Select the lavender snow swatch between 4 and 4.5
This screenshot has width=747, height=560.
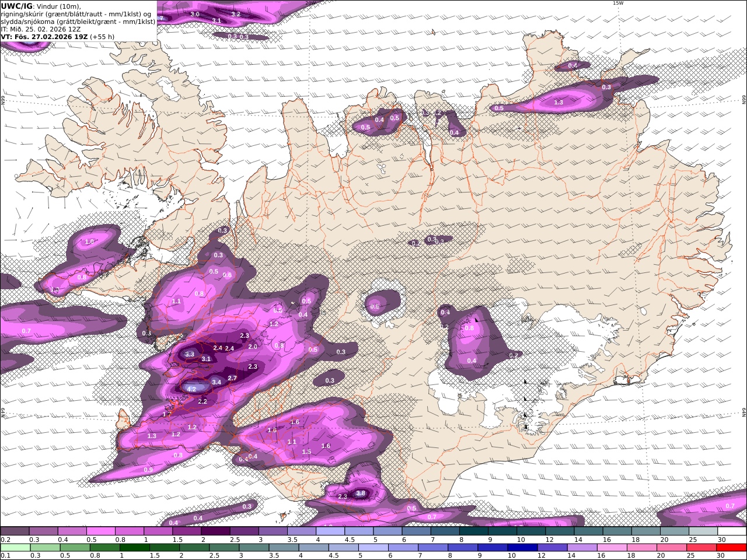[330, 531]
